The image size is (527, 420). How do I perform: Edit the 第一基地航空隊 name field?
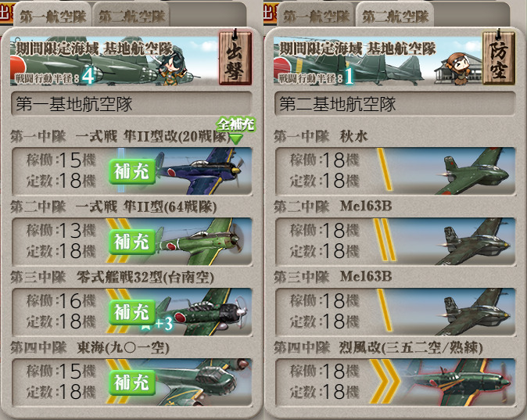point(131,104)
